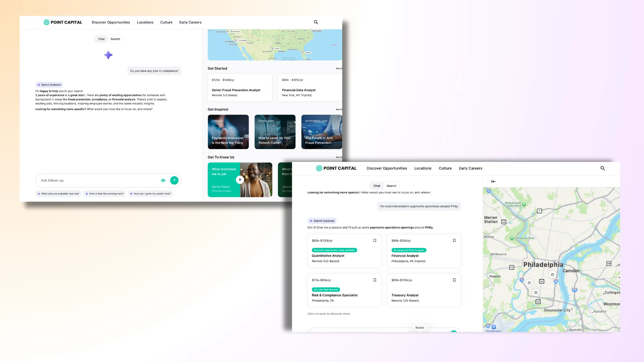This screenshot has width=644, height=362.
Task: Click the Notes button in front window
Action: (x=420, y=327)
